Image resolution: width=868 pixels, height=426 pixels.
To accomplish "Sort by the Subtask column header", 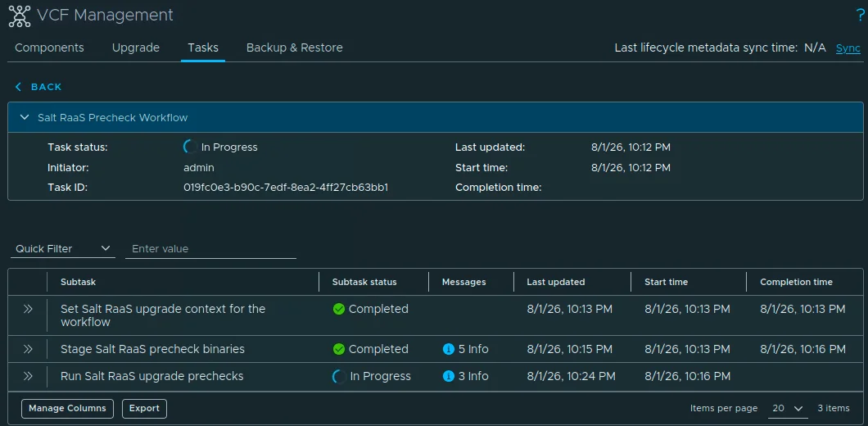I will tap(78, 282).
